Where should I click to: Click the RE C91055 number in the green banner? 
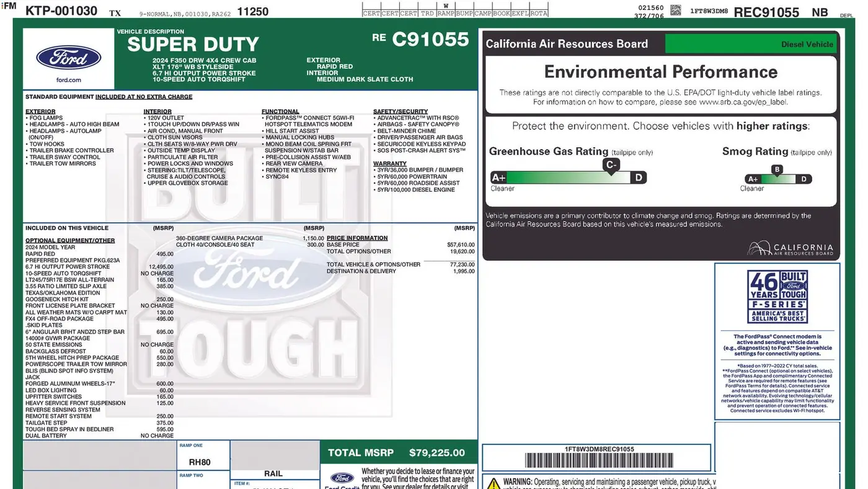pos(420,39)
